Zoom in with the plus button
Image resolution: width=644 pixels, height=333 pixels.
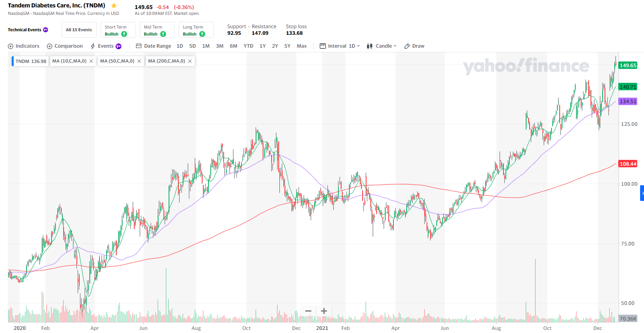click(324, 311)
